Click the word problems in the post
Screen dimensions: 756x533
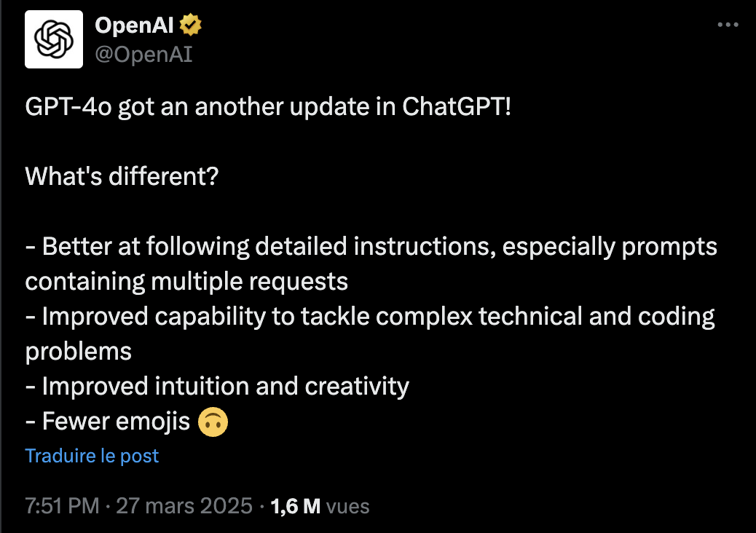(x=78, y=352)
